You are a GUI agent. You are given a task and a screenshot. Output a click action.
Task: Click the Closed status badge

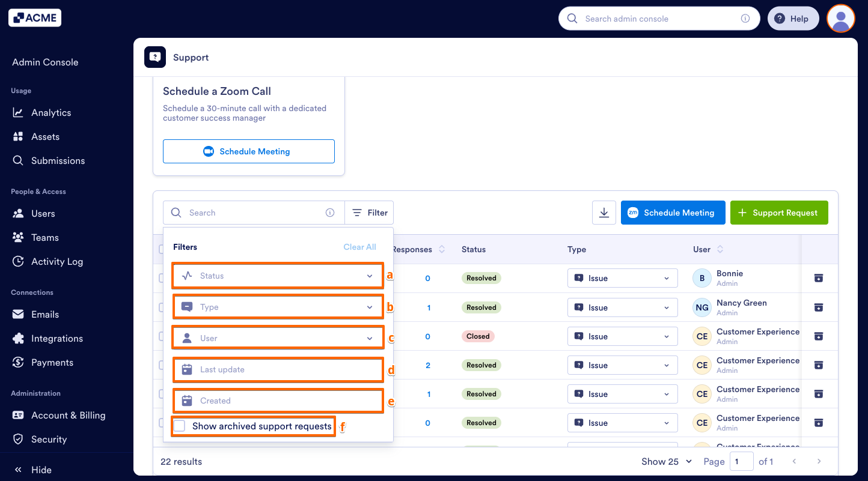coord(478,336)
